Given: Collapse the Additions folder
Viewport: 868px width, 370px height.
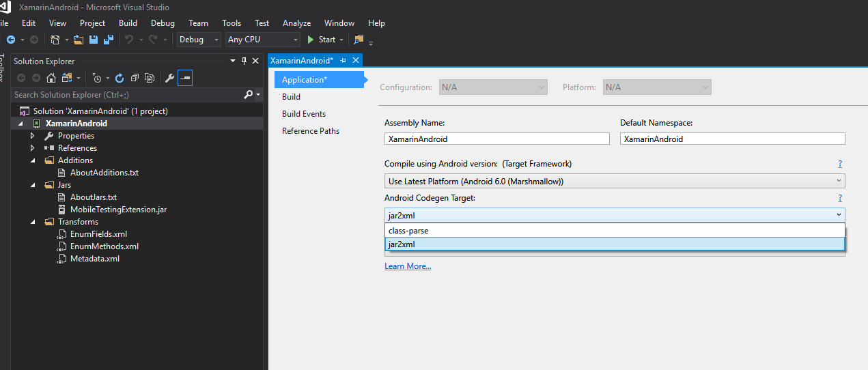Looking at the screenshot, I should coord(32,160).
